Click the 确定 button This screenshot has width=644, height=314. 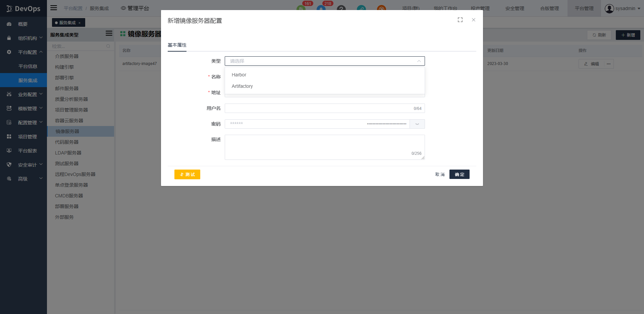pyautogui.click(x=460, y=174)
